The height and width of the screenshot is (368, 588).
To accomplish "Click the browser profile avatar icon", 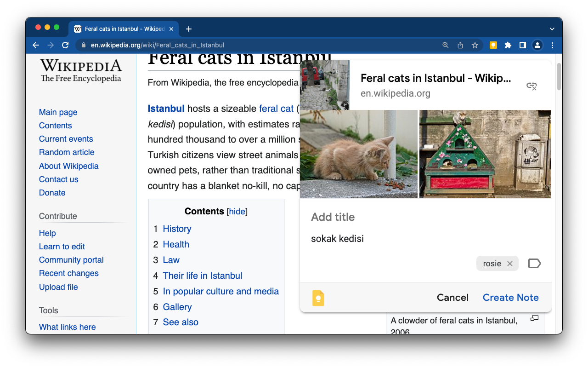I will [x=537, y=45].
